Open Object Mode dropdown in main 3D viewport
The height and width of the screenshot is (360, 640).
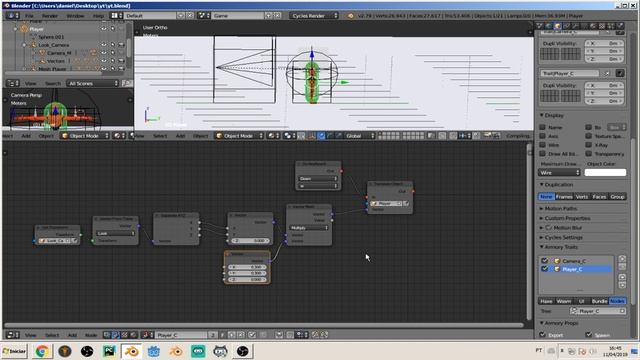coord(239,136)
